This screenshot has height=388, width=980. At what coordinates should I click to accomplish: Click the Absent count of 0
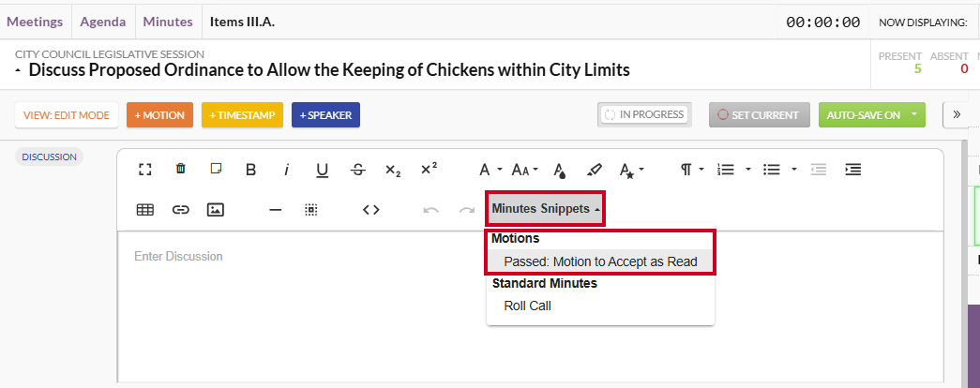pos(964,68)
